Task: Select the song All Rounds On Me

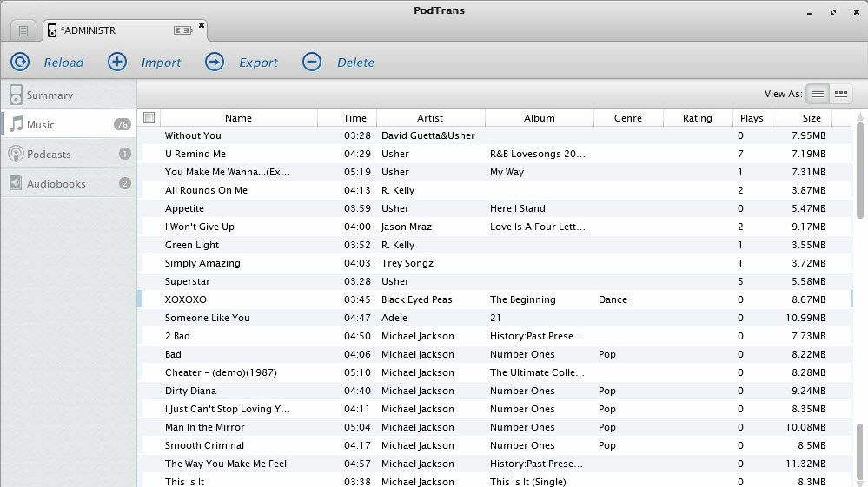Action: [x=206, y=190]
